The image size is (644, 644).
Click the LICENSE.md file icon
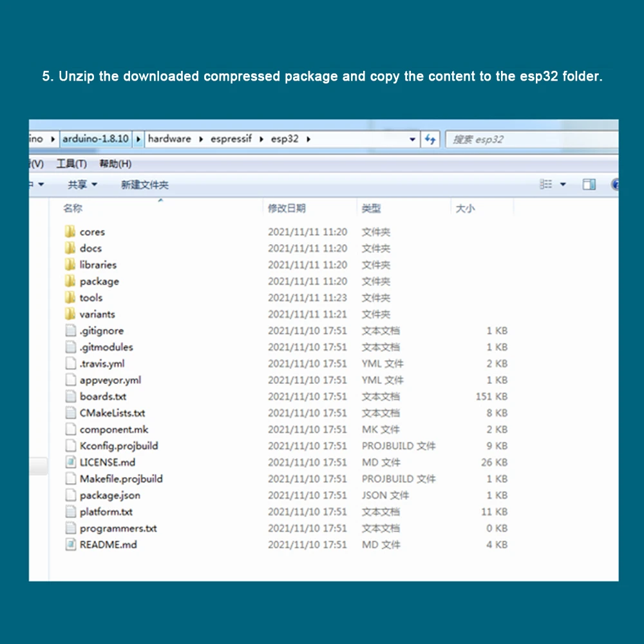click(71, 462)
